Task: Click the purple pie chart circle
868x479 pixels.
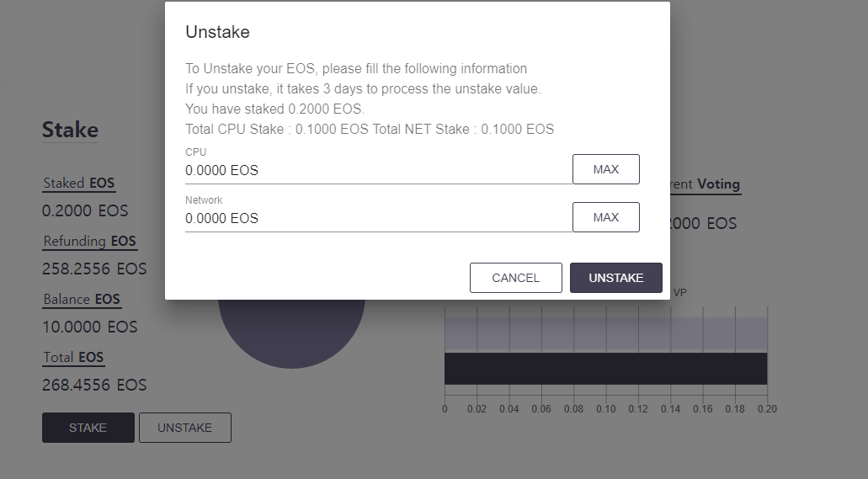Action: pyautogui.click(x=291, y=333)
